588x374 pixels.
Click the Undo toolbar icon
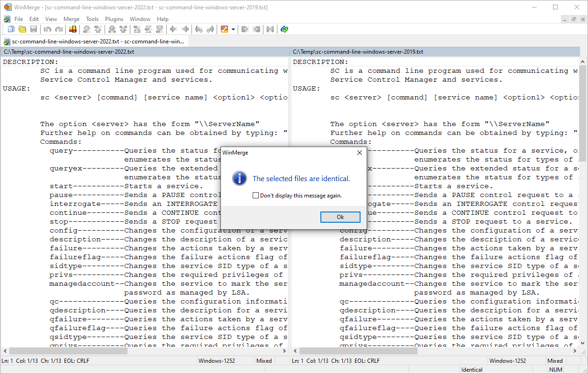click(x=47, y=29)
